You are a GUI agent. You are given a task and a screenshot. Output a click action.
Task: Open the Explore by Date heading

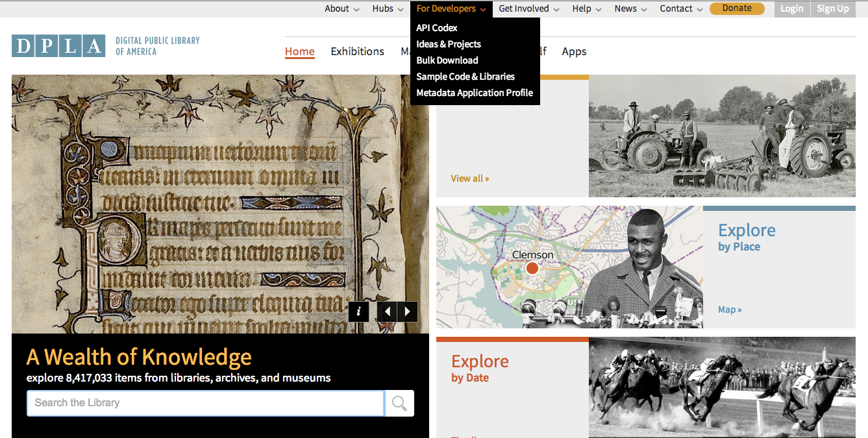[480, 368]
